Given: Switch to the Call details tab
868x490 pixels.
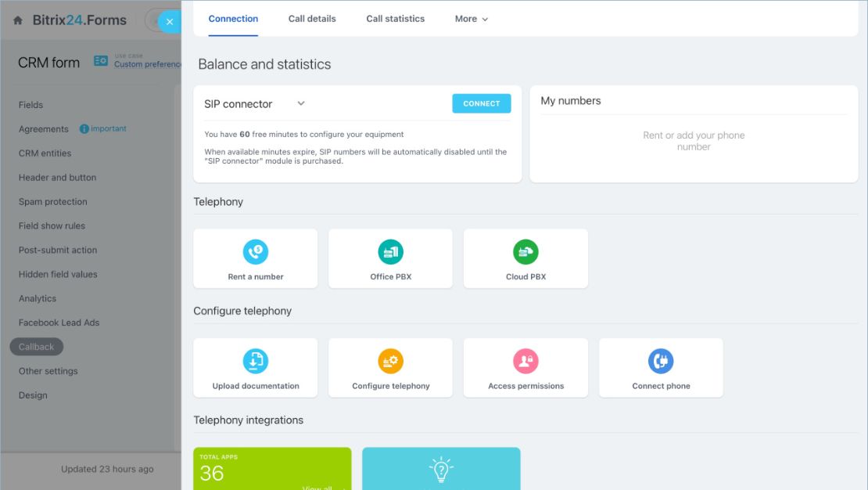Looking at the screenshot, I should (x=312, y=19).
